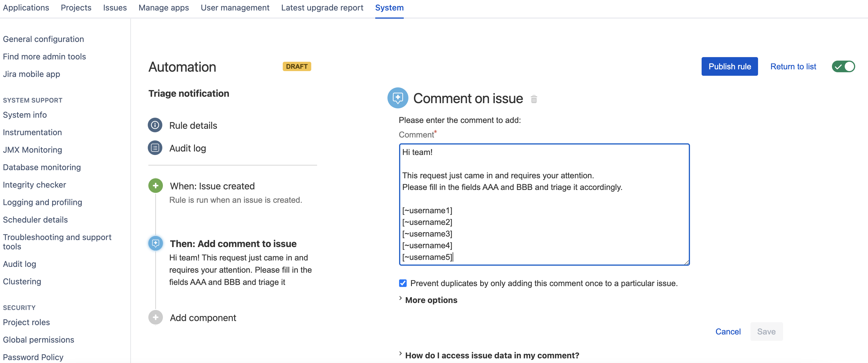Screen dimensions: 868x363
Task: Click the Rule details info icon
Action: (x=155, y=125)
